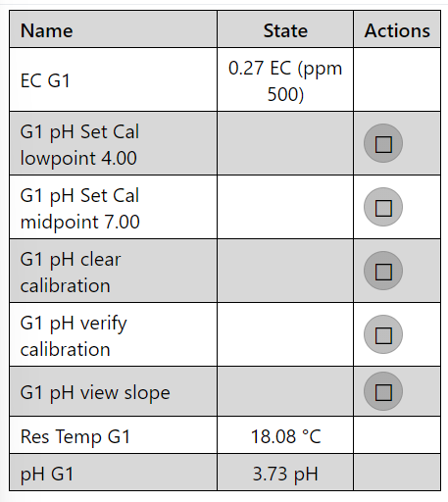Select the Name column header
The height and width of the screenshot is (502, 448).
47,31
